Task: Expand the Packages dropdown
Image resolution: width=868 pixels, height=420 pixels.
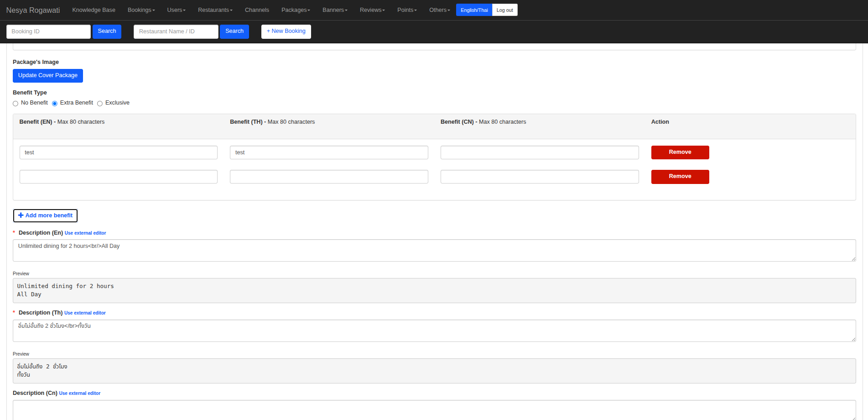Action: pyautogui.click(x=295, y=10)
